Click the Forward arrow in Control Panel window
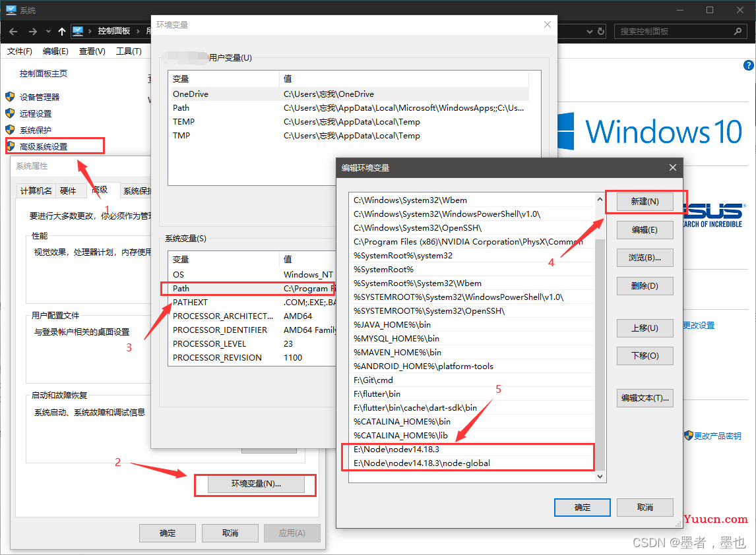Viewport: 756px width, 555px height. pos(32,32)
